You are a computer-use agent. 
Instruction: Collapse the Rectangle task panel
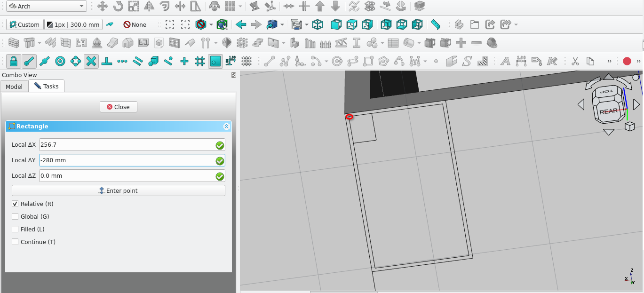[226, 127]
